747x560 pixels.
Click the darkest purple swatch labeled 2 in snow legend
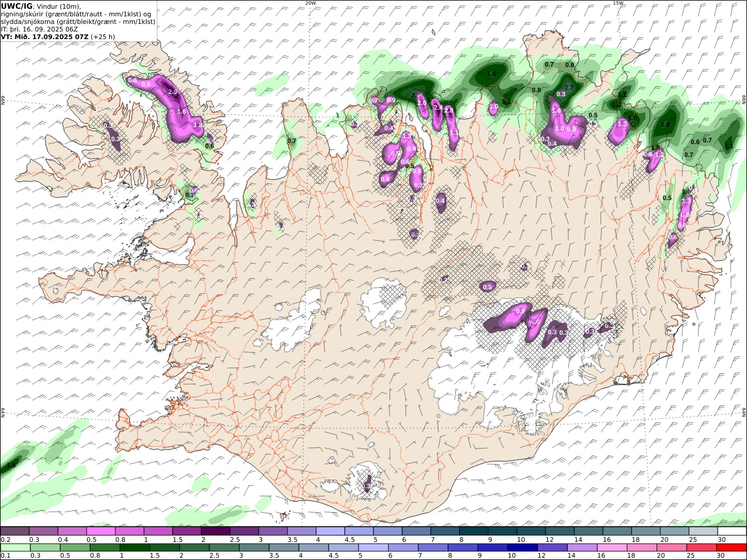(215, 531)
